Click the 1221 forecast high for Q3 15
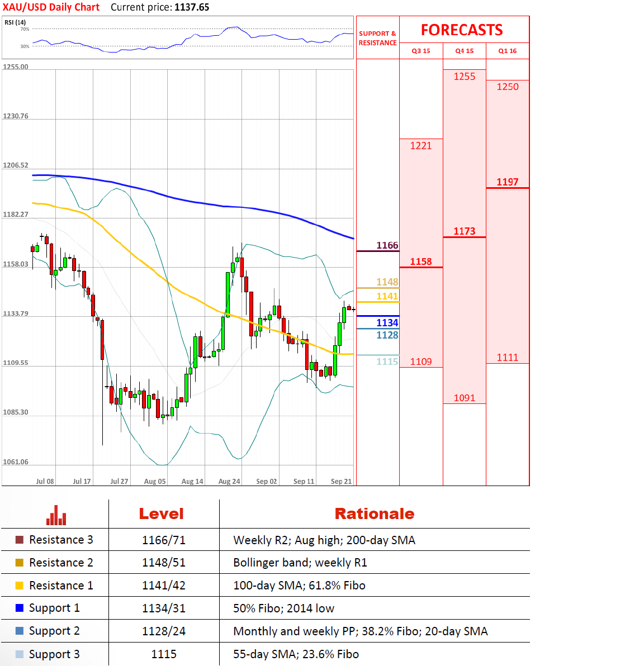The image size is (644, 666). click(x=421, y=146)
